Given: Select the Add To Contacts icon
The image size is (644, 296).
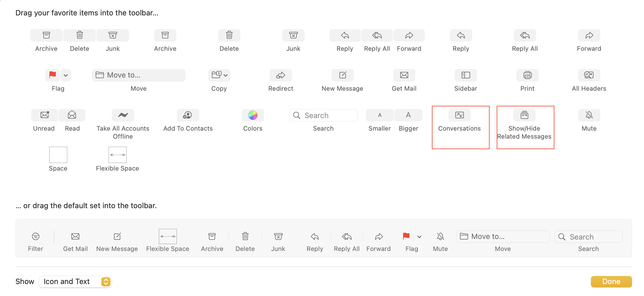Looking at the screenshot, I should [188, 115].
